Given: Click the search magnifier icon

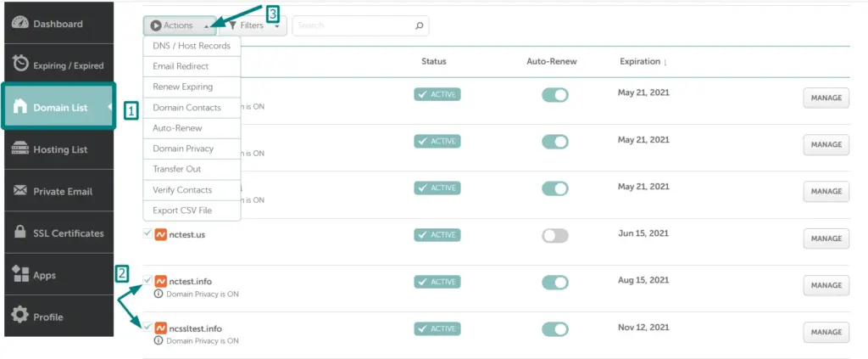Looking at the screenshot, I should click(x=419, y=26).
